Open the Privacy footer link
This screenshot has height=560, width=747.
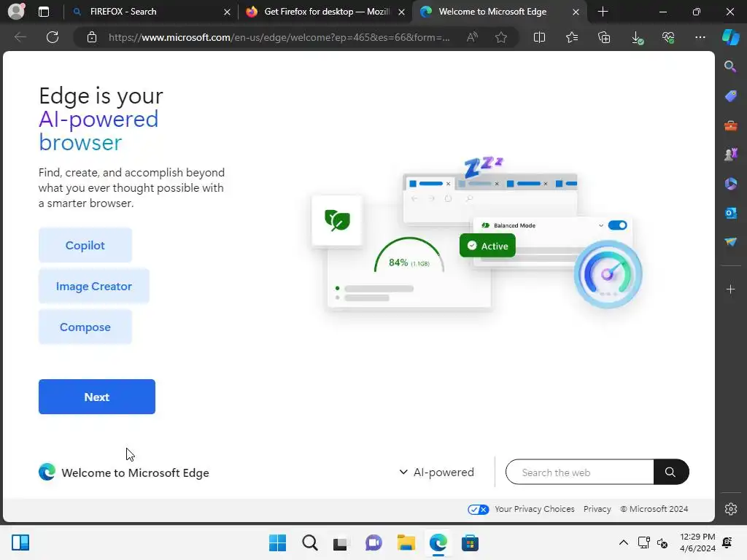597,509
